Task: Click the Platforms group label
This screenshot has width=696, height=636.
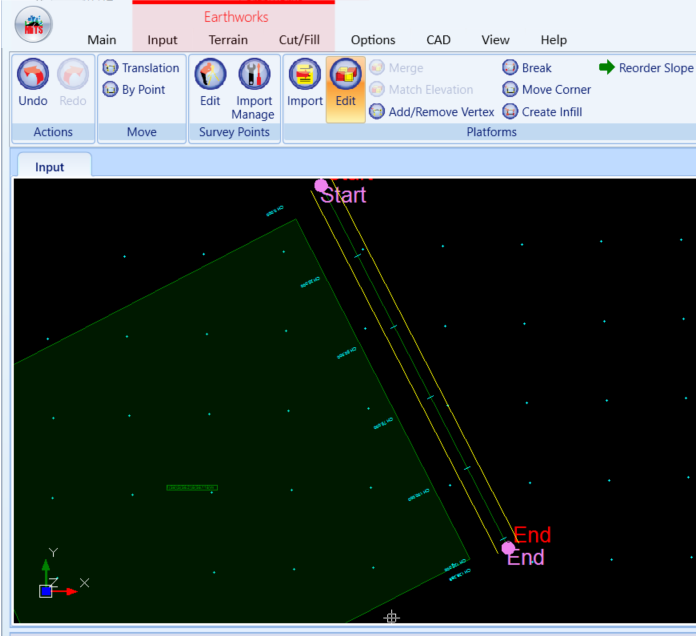Action: click(491, 132)
